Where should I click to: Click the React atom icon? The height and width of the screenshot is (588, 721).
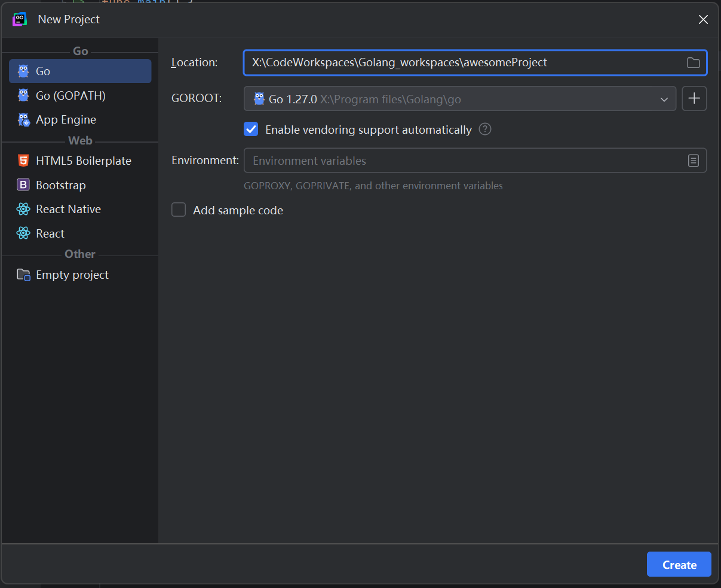pos(23,233)
